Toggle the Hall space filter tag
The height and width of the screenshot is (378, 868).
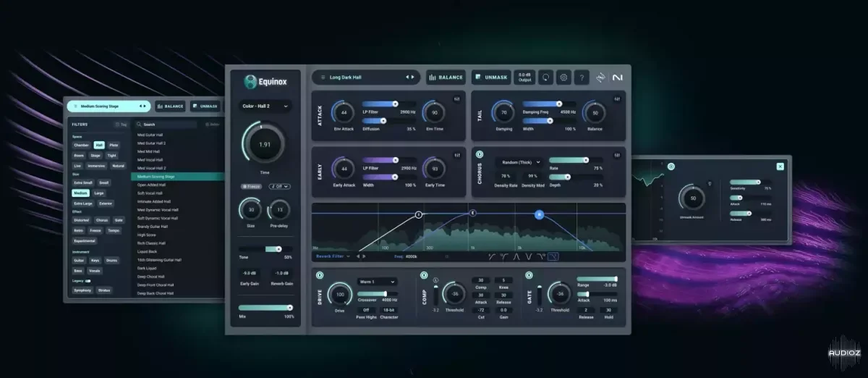99,145
